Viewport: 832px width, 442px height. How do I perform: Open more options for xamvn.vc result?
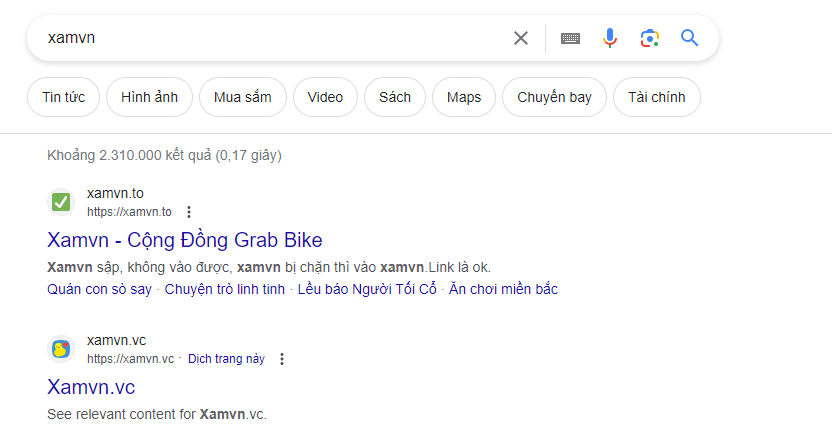coord(282,359)
